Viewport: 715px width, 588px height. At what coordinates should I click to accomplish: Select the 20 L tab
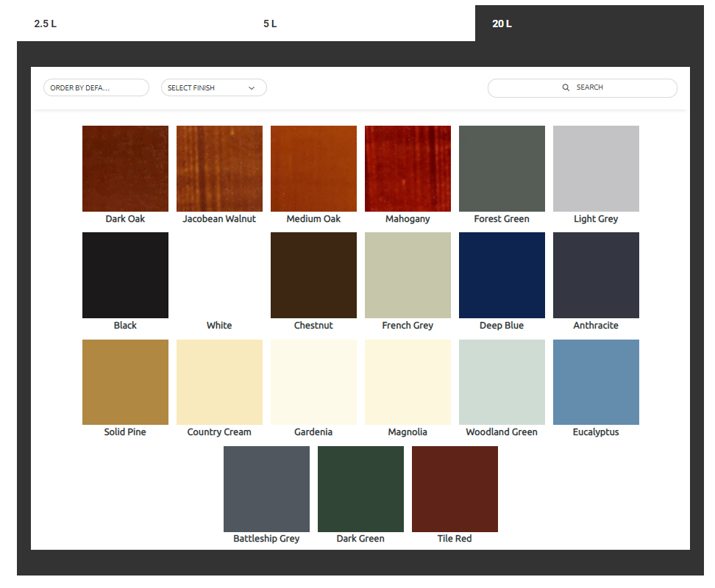[501, 23]
